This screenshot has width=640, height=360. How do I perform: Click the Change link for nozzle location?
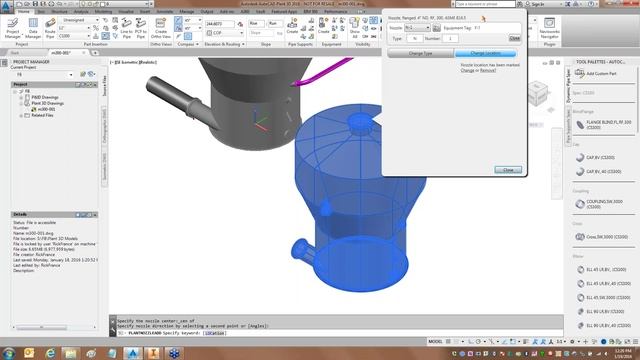click(467, 70)
